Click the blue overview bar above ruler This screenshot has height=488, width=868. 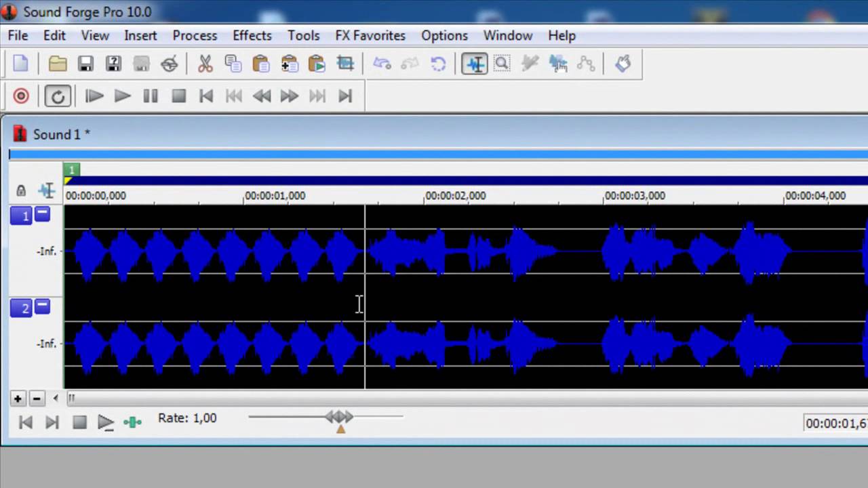pos(438,155)
